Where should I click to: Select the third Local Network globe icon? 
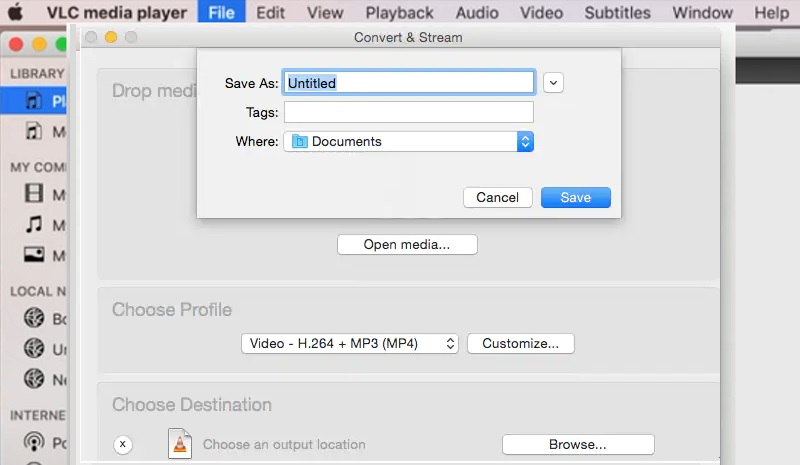pos(34,379)
